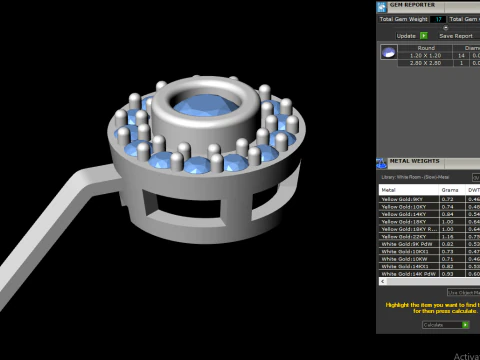Image resolution: width=480 pixels, height=360 pixels.
Task: Click the metal table scroll-left arrow
Action: tap(383, 282)
